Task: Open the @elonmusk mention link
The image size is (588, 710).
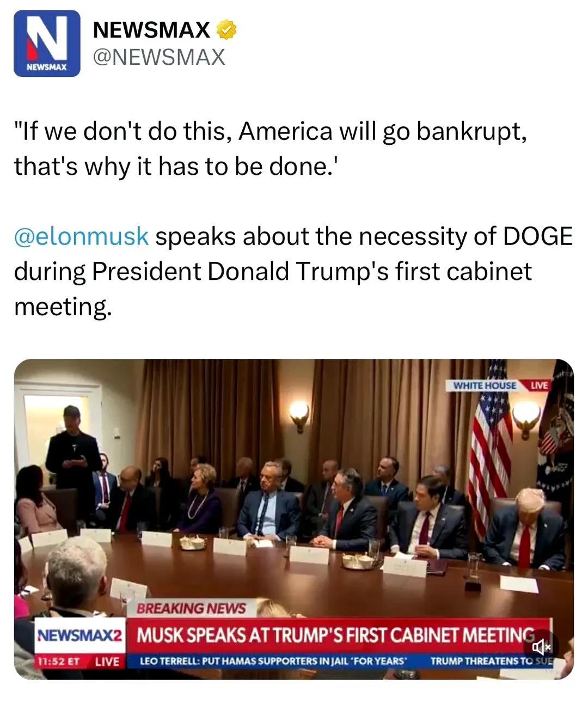Action: (81, 236)
